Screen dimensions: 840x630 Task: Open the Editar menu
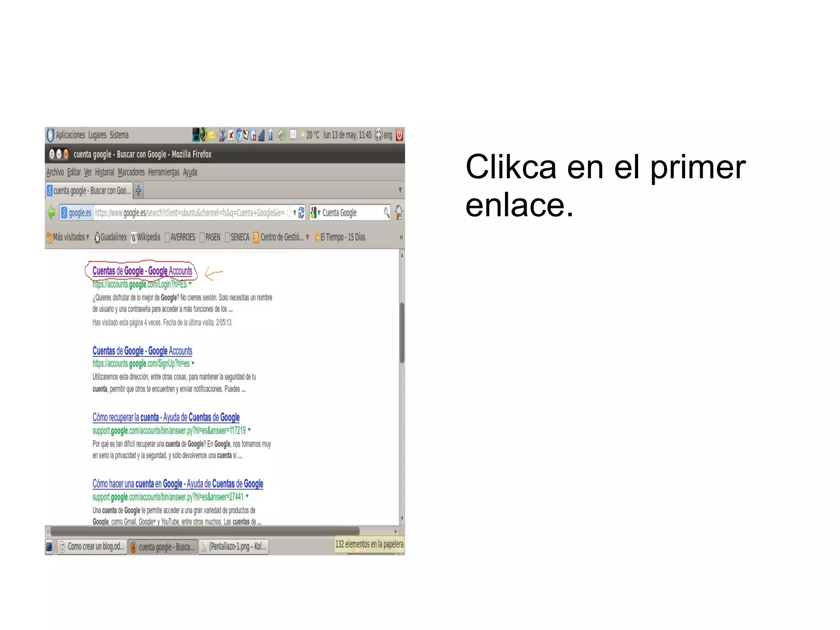74,172
